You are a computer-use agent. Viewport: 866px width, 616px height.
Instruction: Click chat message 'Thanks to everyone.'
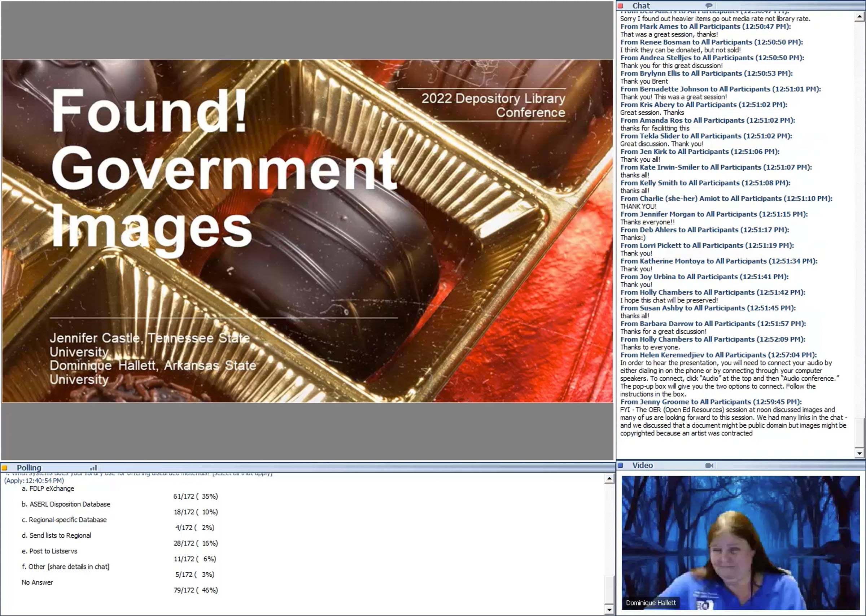point(650,347)
